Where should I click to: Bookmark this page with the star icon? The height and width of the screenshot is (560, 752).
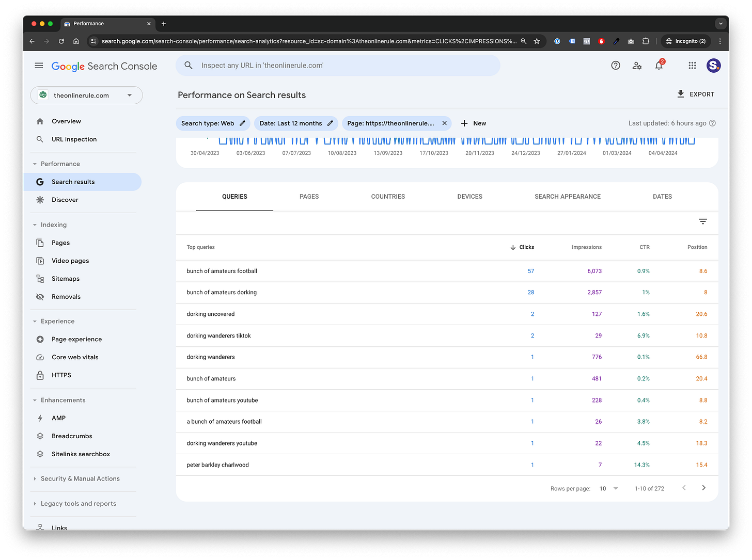[537, 41]
